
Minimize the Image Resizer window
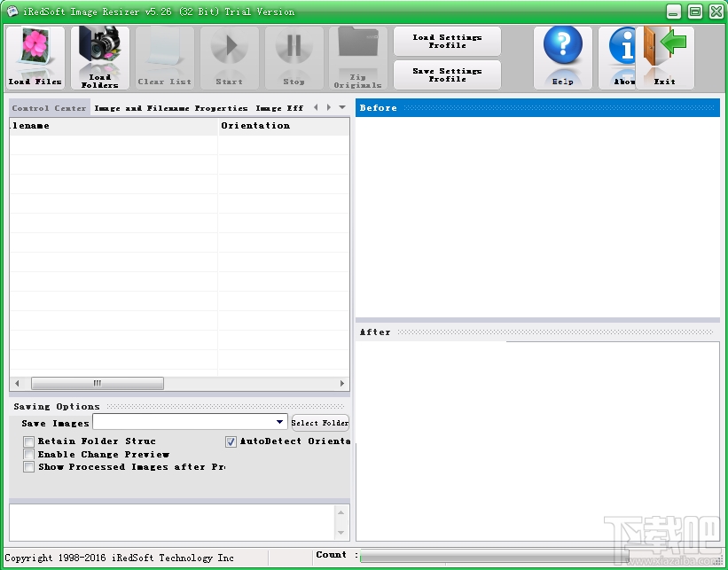point(674,12)
